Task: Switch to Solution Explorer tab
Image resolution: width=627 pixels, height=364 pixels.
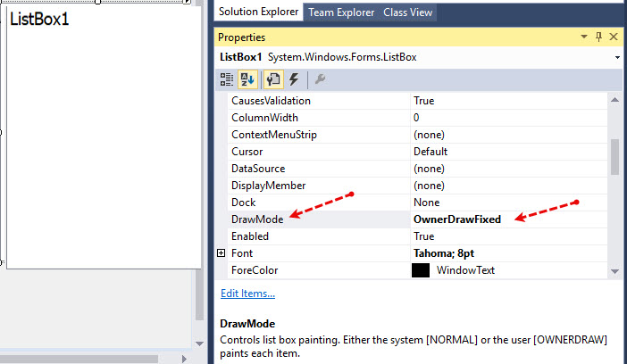Action: 258,12
